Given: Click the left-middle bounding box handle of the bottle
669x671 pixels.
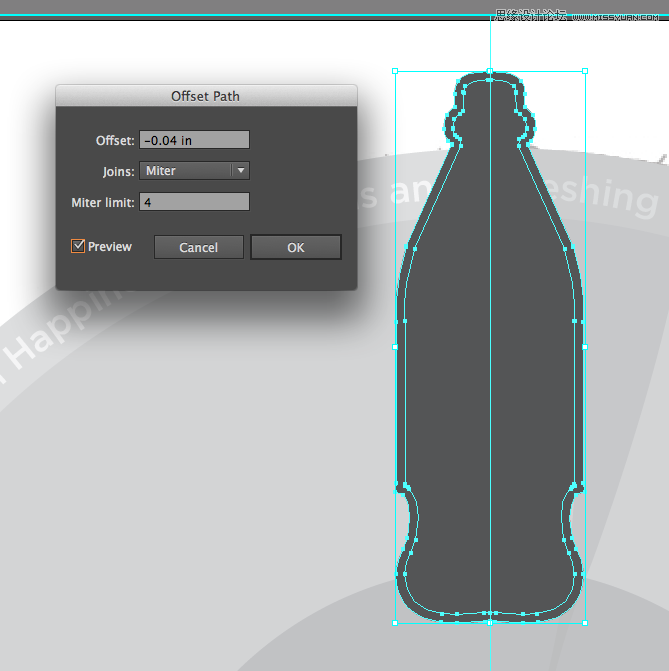Looking at the screenshot, I should tap(395, 347).
